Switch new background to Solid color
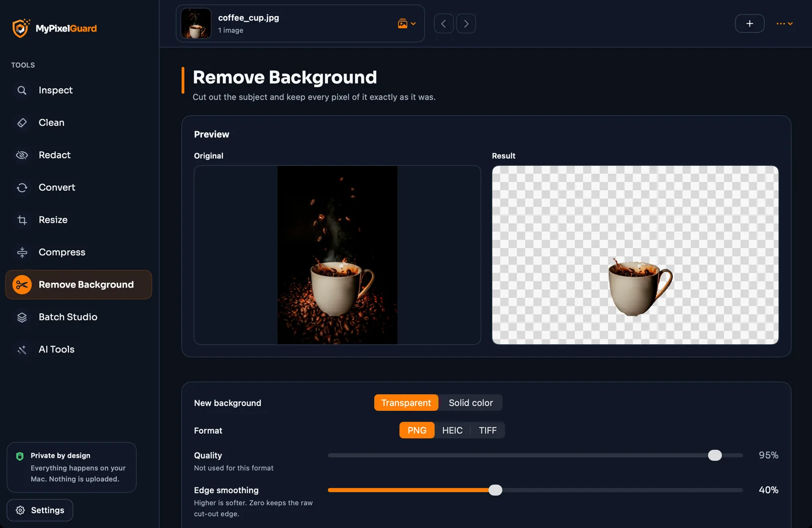Screen dimensions: 812x528 [470, 403]
